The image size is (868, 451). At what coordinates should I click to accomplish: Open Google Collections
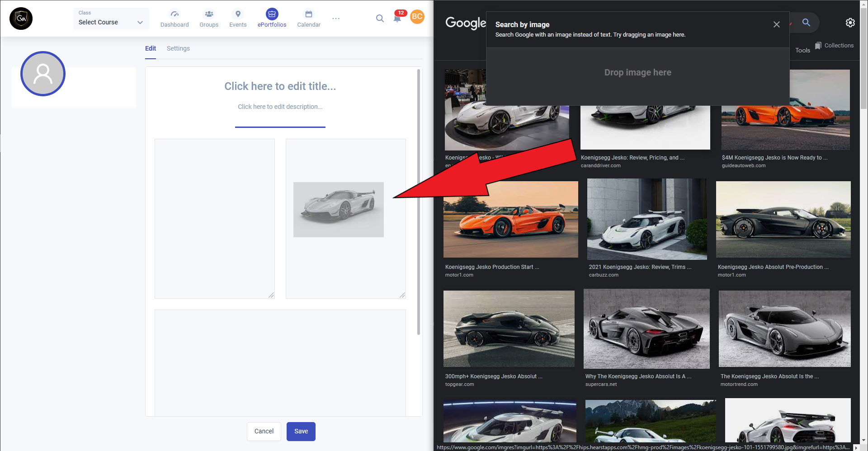[834, 46]
